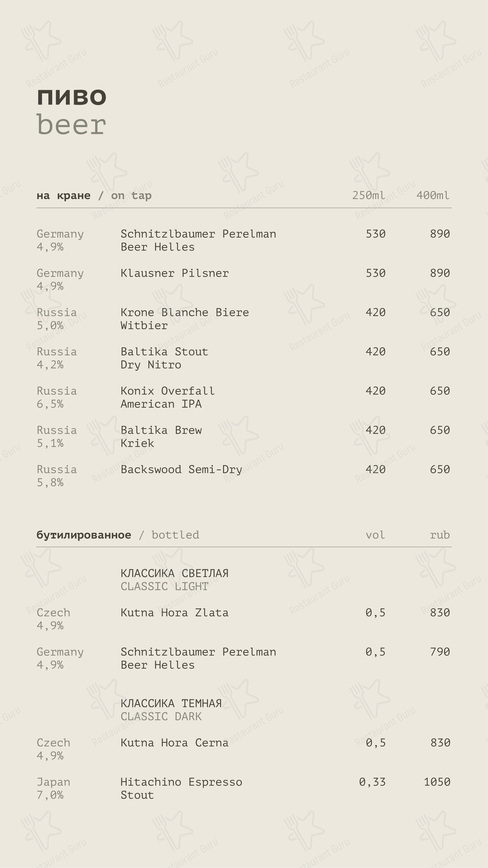The width and height of the screenshot is (488, 868).
Task: Select Hitachino Espresso Stout
Action: [181, 788]
